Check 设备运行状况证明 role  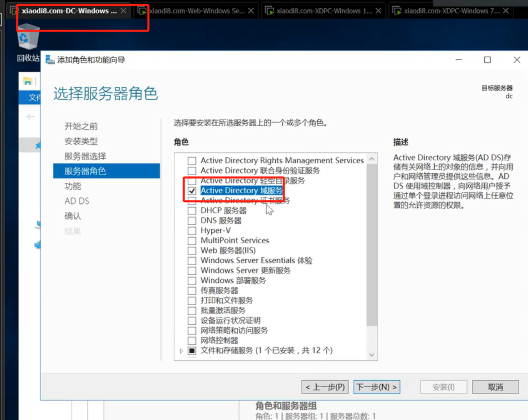192,321
